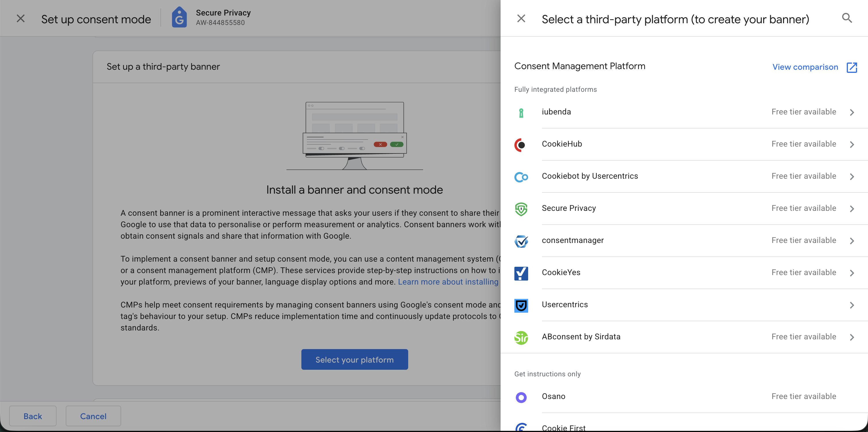Image resolution: width=868 pixels, height=432 pixels.
Task: Open Learn more about installing link
Action: (x=448, y=282)
